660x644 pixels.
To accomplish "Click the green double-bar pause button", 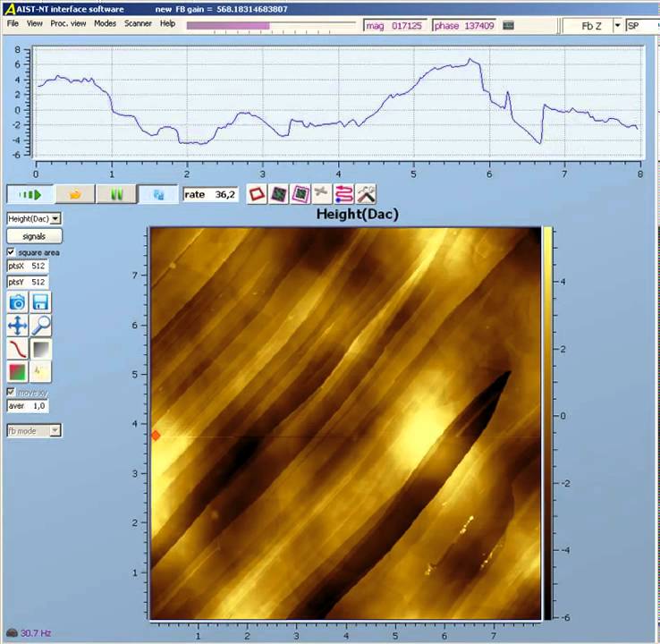I will coord(116,194).
